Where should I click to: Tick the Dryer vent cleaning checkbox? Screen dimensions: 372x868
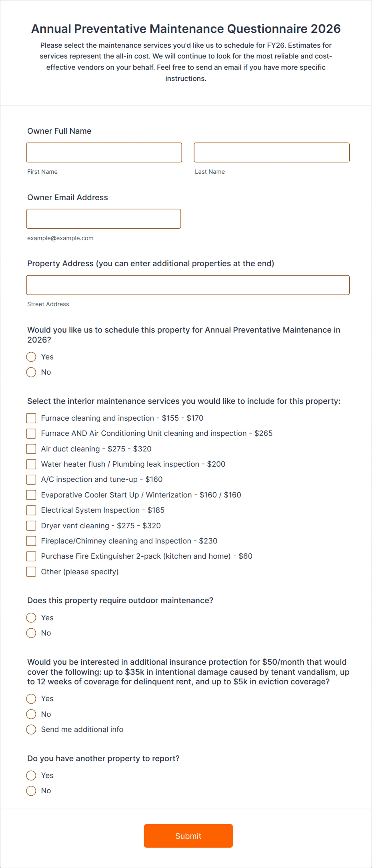pos(31,526)
